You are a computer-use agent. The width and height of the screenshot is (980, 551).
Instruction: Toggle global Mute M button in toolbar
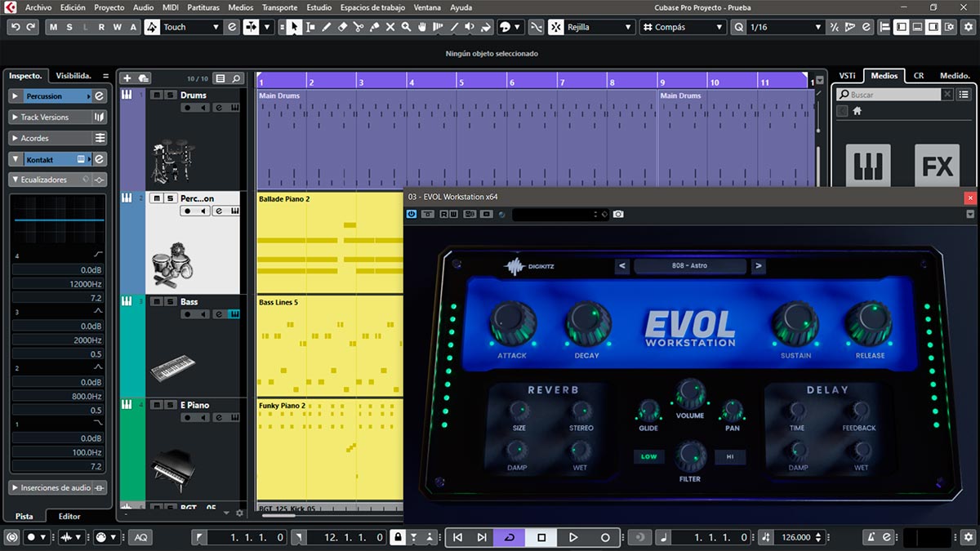pyautogui.click(x=54, y=27)
